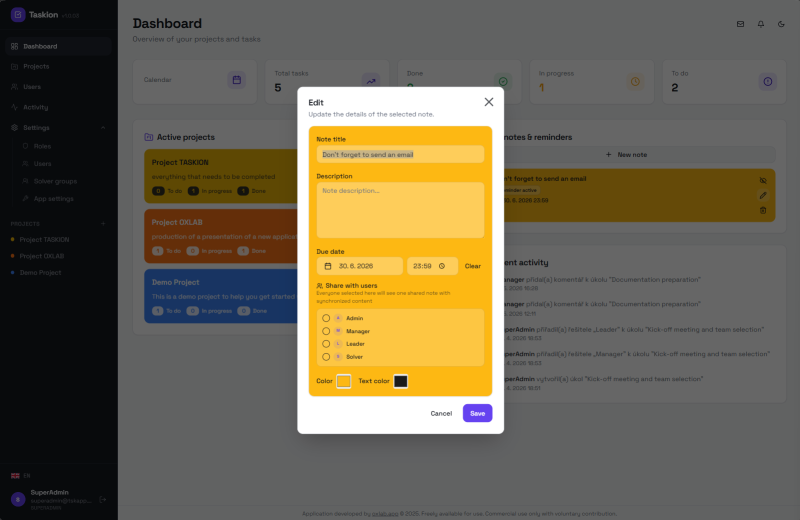Screen dimensions: 800x520
Task: Open the due date picker field
Action: 360,266
